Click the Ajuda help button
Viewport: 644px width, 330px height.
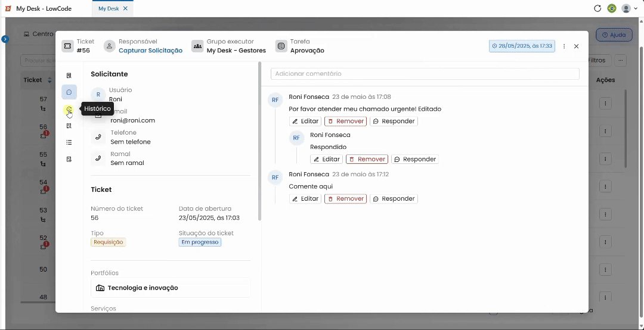click(x=614, y=35)
